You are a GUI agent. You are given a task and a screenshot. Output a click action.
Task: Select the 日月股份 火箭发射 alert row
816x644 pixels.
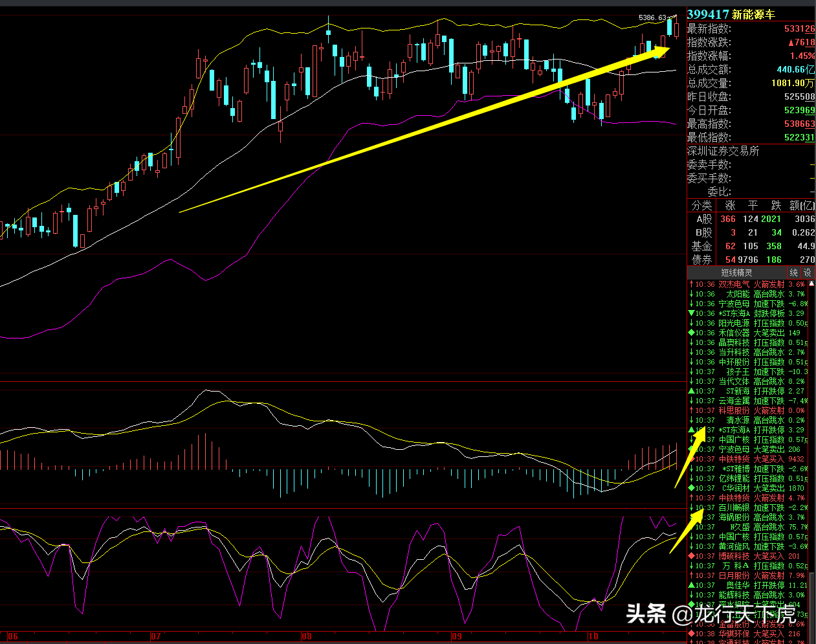click(747, 575)
